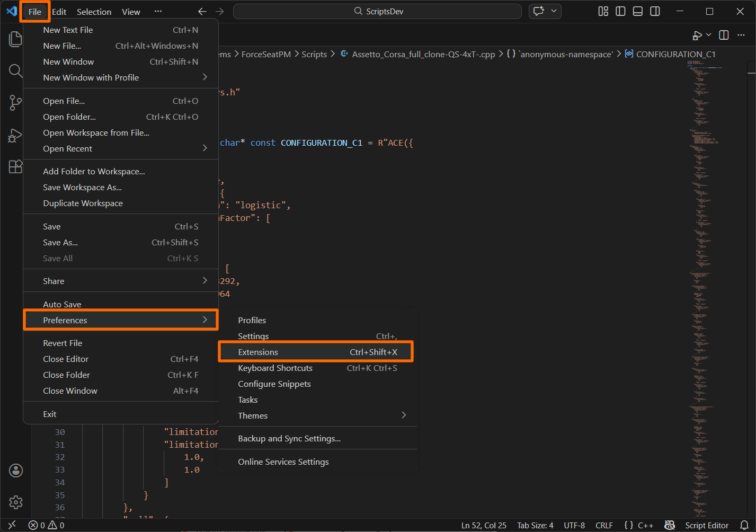The height and width of the screenshot is (532, 756).
Task: Expand New Window with Profile submenu
Action: click(121, 77)
